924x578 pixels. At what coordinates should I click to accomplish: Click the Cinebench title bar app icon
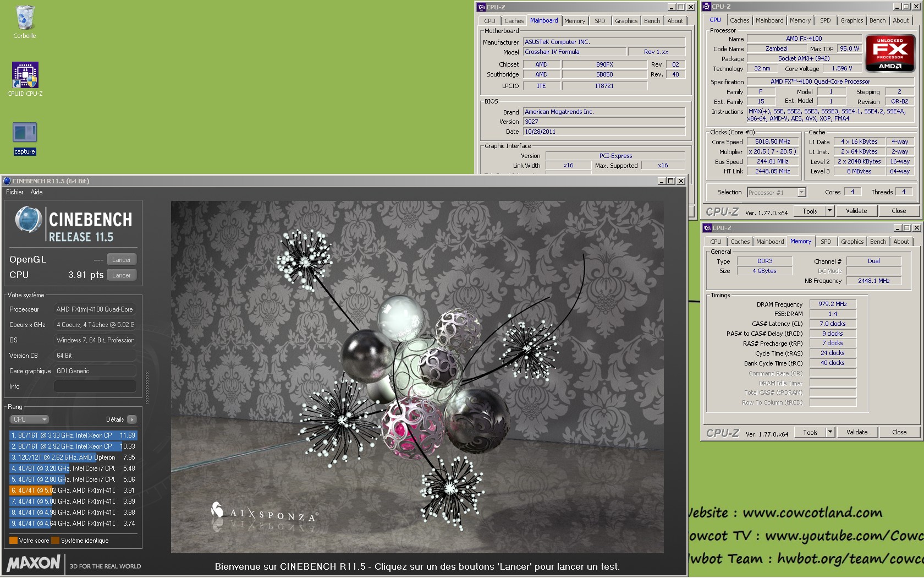(7, 181)
